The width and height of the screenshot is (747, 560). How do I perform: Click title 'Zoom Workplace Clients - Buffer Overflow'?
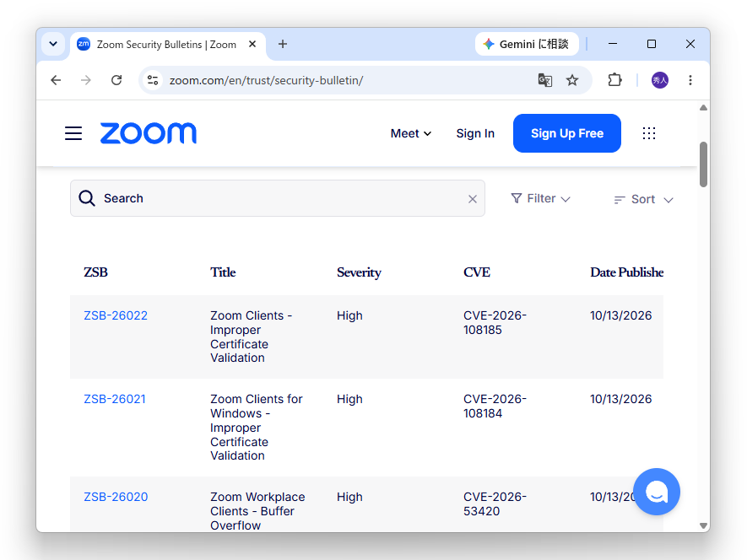point(257,511)
